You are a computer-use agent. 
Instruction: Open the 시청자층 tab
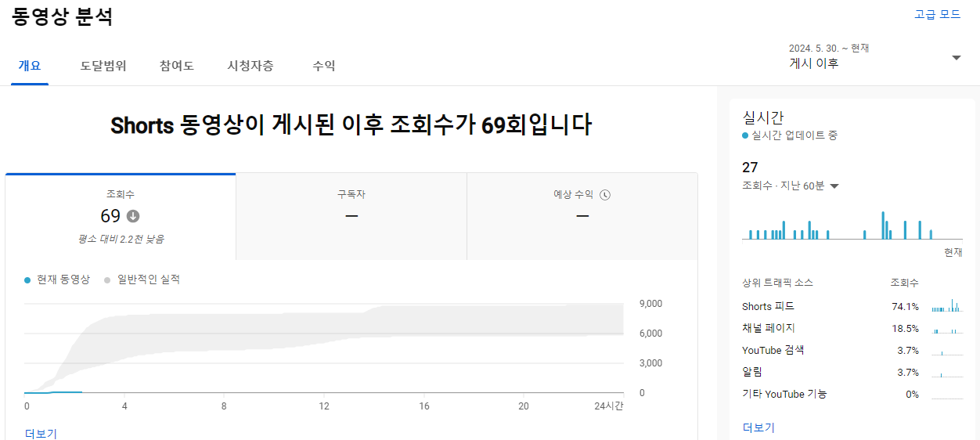tap(250, 66)
